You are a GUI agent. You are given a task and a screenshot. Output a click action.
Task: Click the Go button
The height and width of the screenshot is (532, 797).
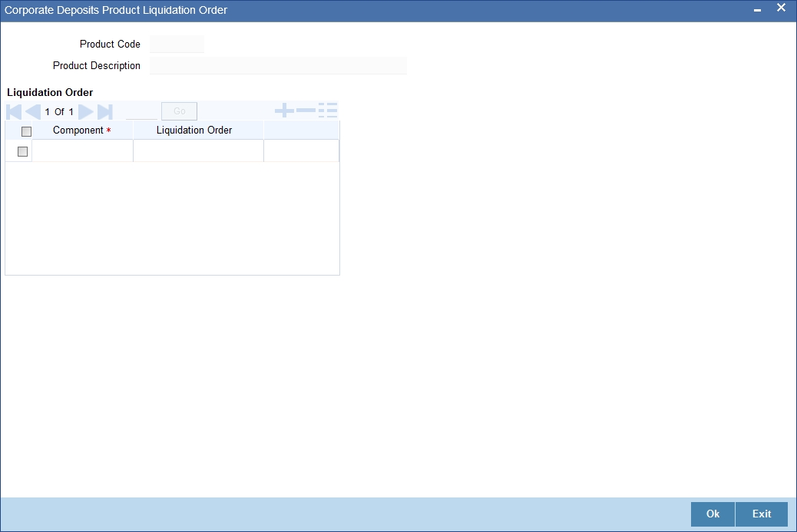tap(180, 111)
